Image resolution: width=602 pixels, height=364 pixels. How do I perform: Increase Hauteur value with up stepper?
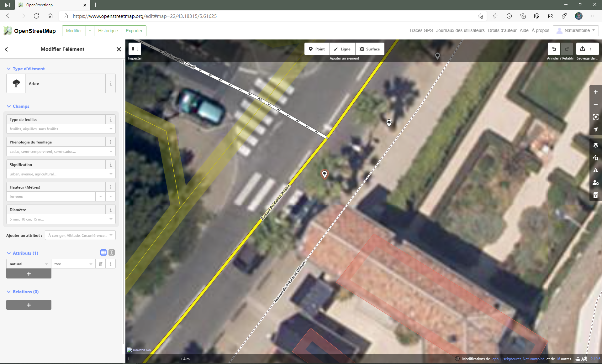click(x=111, y=196)
